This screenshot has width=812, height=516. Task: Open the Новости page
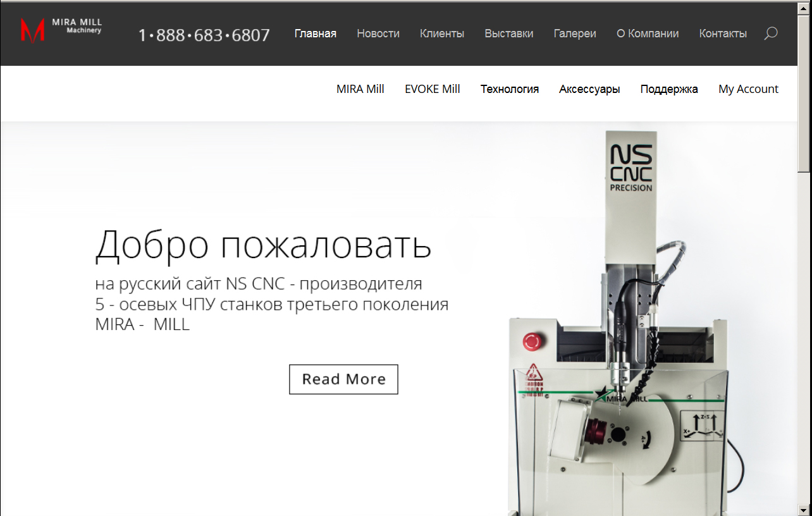[378, 34]
